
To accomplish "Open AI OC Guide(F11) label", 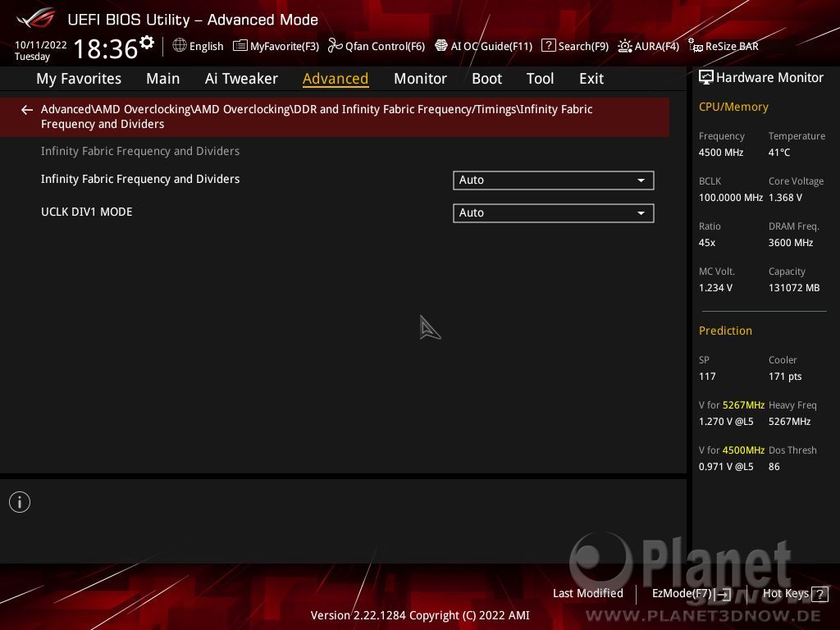I will pos(492,47).
